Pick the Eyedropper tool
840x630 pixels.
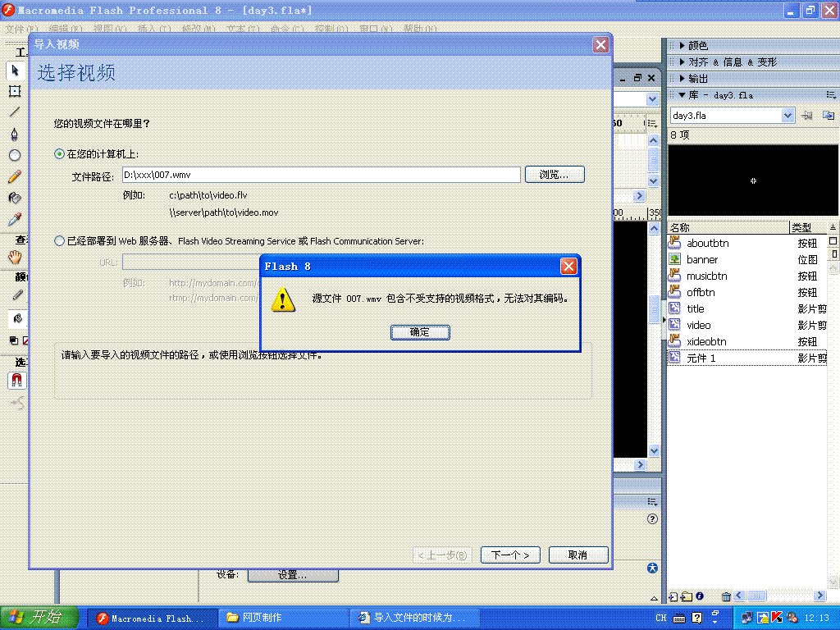point(15,219)
